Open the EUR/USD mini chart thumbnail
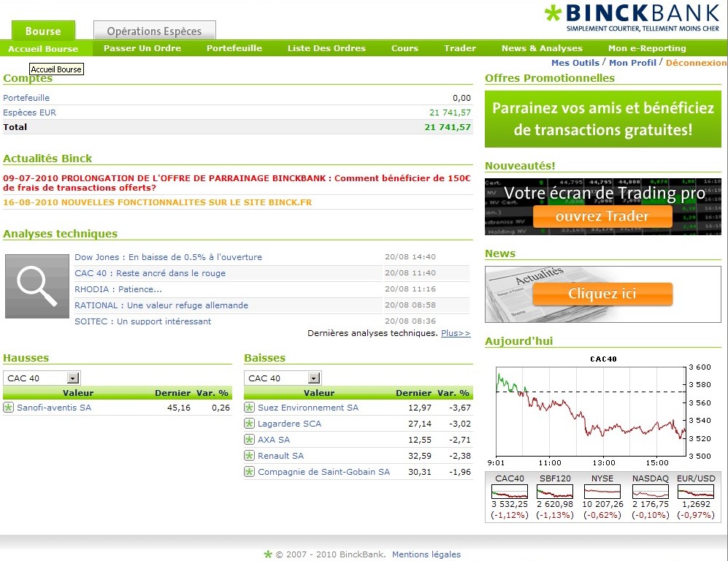The image size is (728, 561). [695, 492]
